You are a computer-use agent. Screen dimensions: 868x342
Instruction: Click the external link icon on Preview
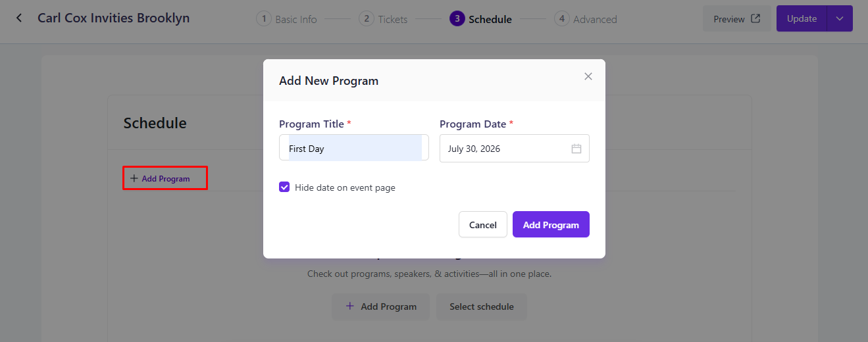point(755,19)
